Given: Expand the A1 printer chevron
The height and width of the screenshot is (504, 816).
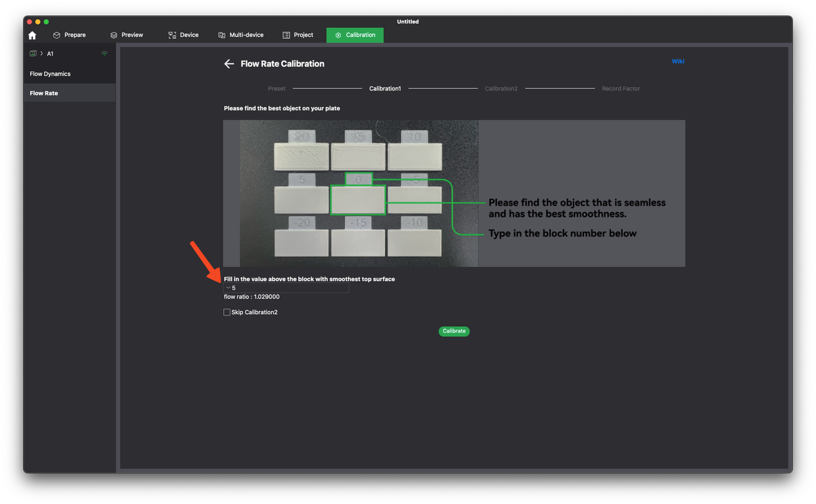Looking at the screenshot, I should [x=41, y=54].
